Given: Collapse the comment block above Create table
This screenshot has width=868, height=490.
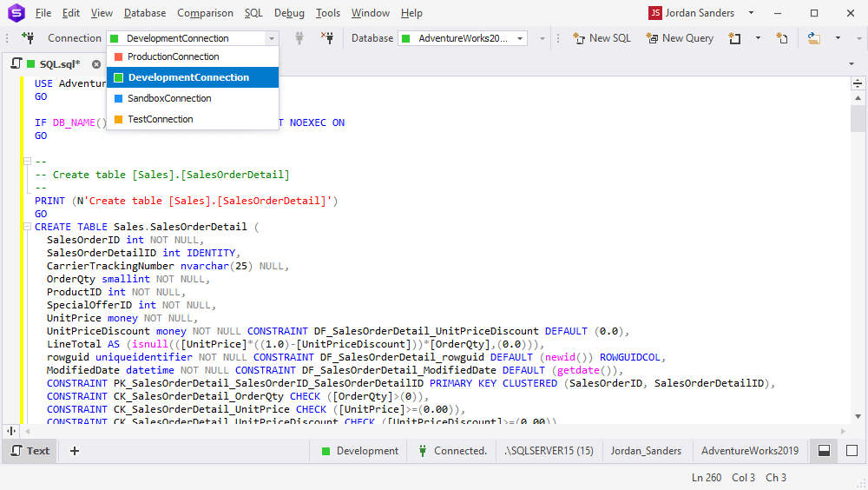Looking at the screenshot, I should (27, 162).
